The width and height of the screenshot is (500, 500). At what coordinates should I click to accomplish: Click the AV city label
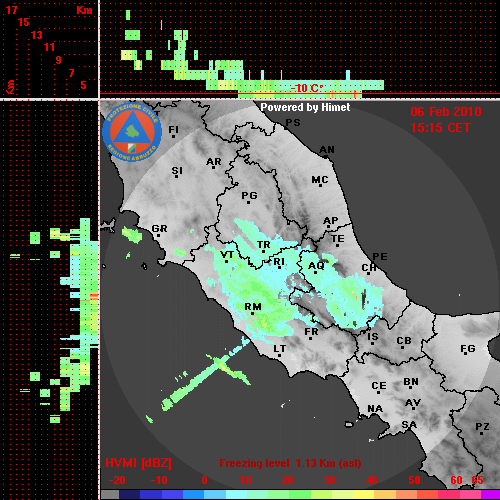(x=413, y=403)
